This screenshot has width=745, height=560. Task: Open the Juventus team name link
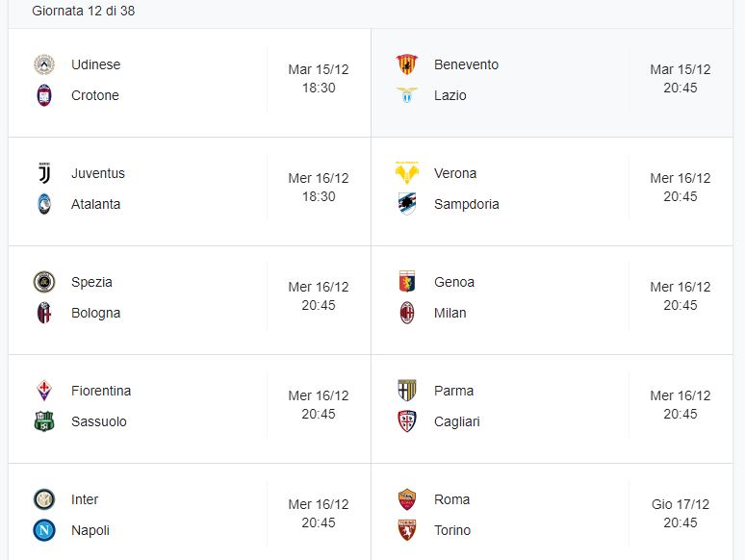click(98, 173)
